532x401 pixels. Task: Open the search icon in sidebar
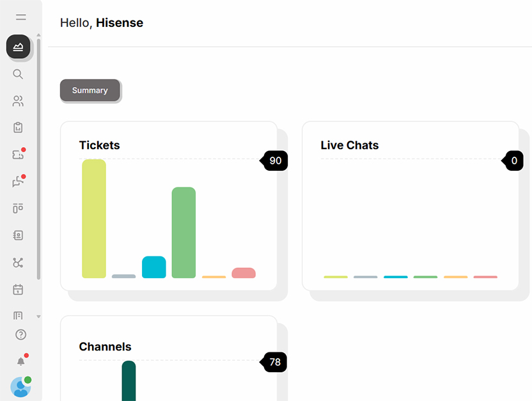click(x=18, y=74)
